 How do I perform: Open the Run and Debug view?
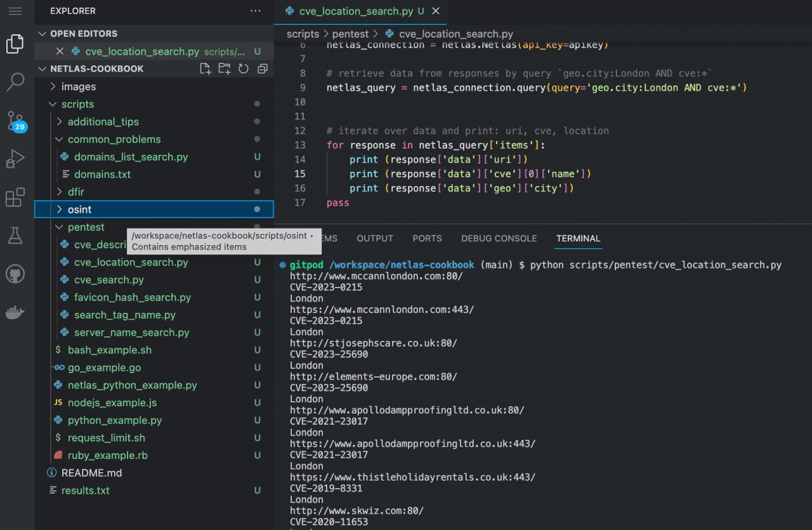pos(15,159)
